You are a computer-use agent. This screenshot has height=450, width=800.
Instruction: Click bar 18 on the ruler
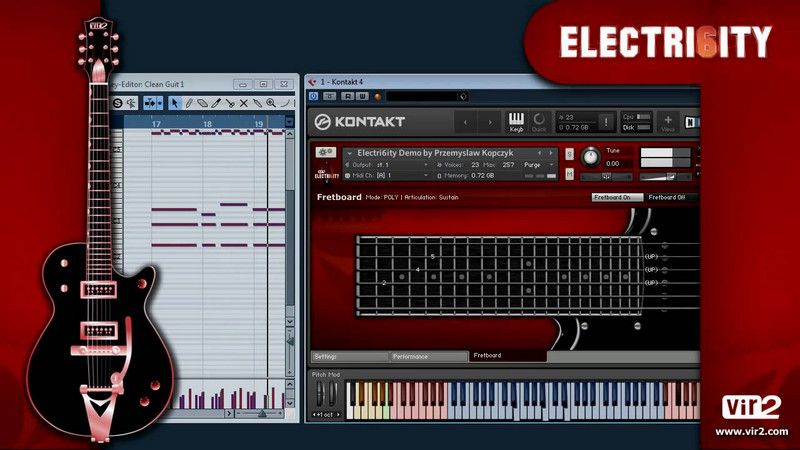coord(207,124)
